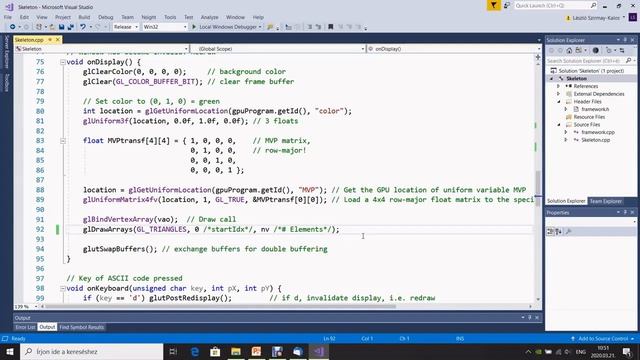Expand the External Dependencies node
640x360 pixels.
(x=558, y=94)
